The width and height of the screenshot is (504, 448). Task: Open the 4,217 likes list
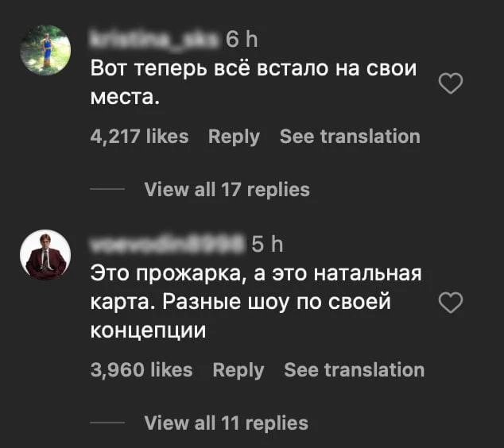(139, 137)
